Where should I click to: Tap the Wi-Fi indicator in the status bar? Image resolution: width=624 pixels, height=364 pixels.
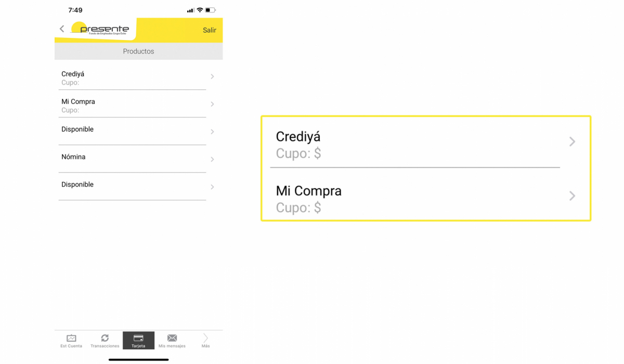[x=200, y=10]
